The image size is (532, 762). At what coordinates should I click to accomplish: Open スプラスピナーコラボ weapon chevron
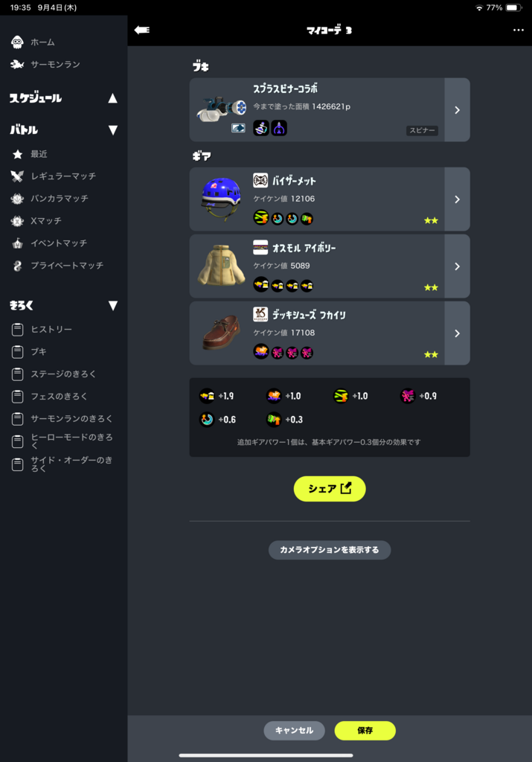457,110
